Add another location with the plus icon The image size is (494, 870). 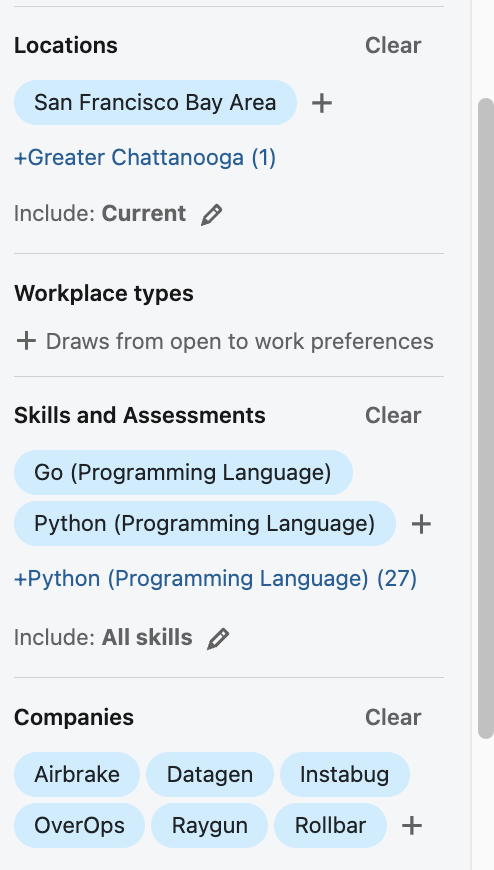pos(322,103)
